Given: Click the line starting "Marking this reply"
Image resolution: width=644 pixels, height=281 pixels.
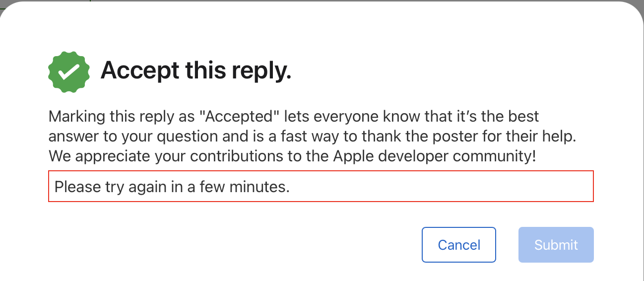Looking at the screenshot, I should click(293, 117).
